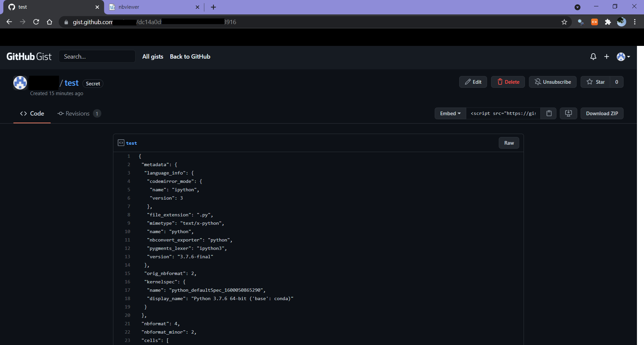Click the "mimetype": "text/x-python" line
The width and height of the screenshot is (644, 345).
(185, 223)
